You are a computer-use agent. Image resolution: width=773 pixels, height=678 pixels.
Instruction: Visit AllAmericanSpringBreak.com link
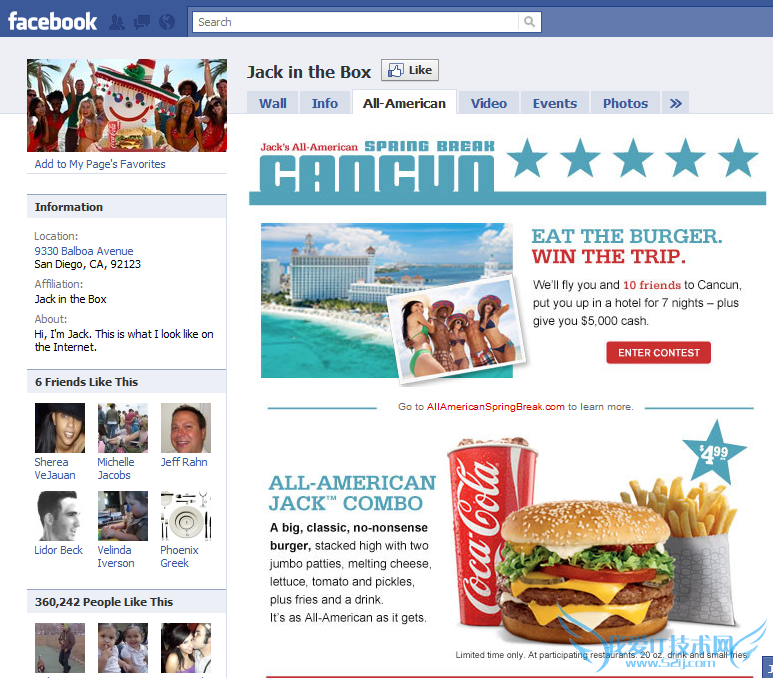(x=495, y=407)
